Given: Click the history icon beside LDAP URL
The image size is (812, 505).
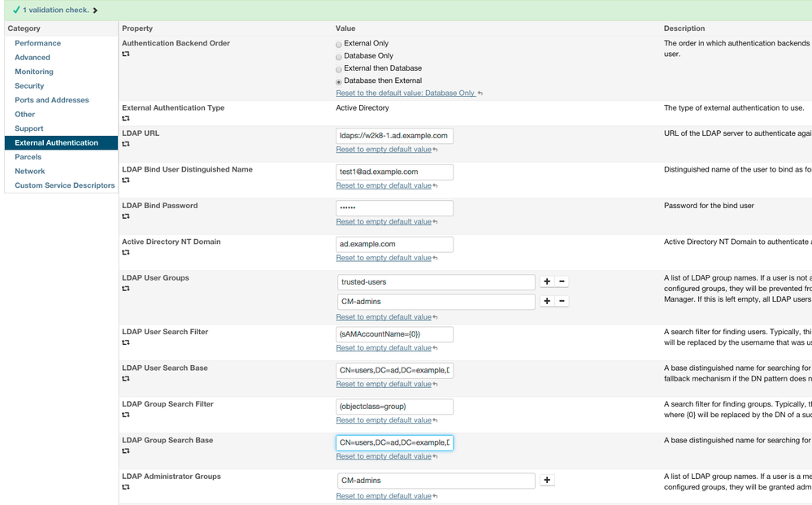Looking at the screenshot, I should click(x=124, y=144).
